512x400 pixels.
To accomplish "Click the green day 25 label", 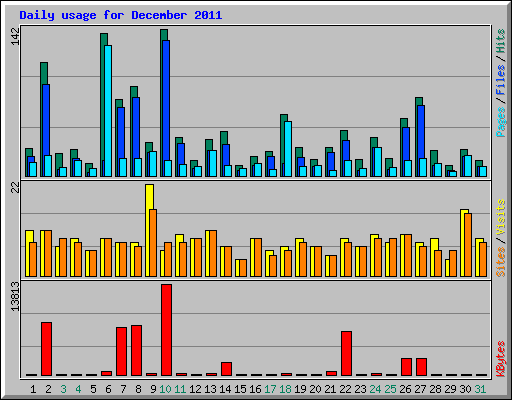I will [x=390, y=389].
